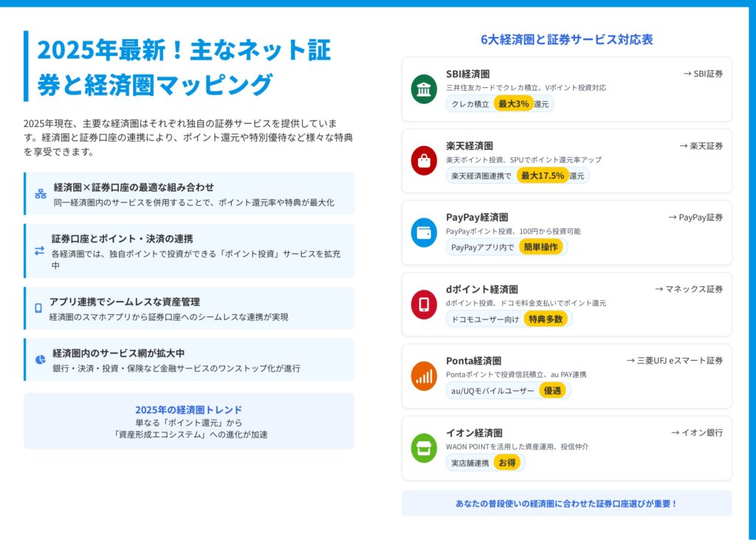The height and width of the screenshot is (540, 756).
Task: Click the 特典多数 badge in dポイント card
Action: (x=546, y=319)
